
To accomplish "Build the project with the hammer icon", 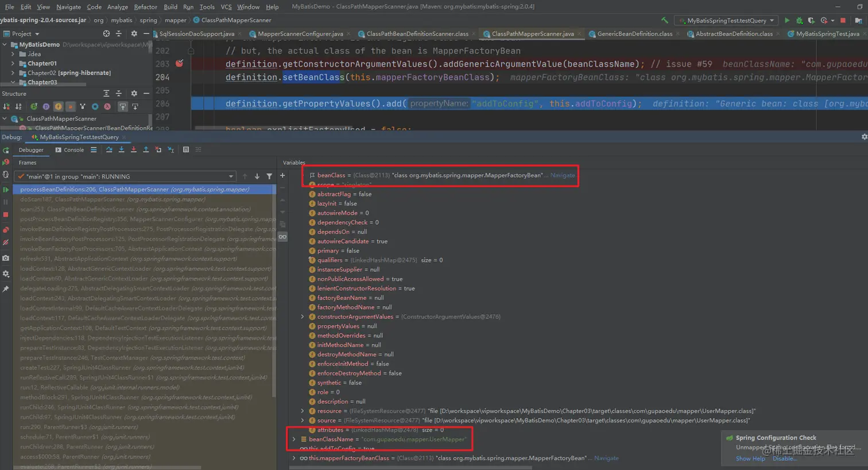I will tap(665, 20).
